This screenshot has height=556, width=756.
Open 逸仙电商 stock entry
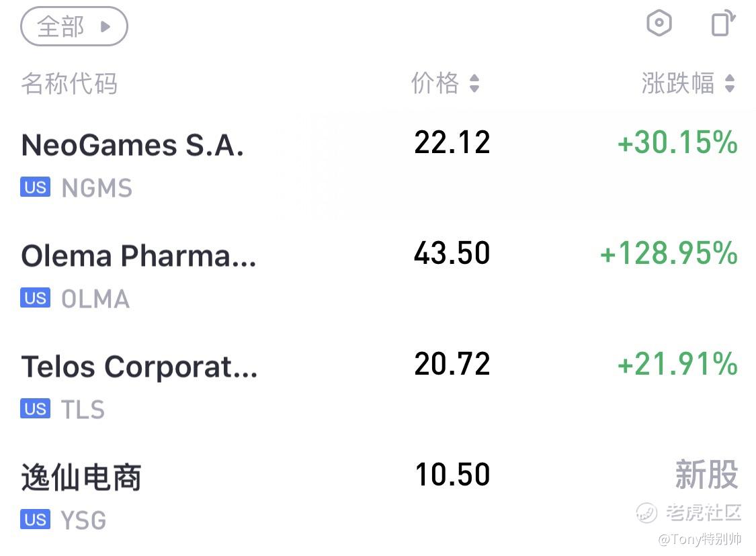coord(378,496)
